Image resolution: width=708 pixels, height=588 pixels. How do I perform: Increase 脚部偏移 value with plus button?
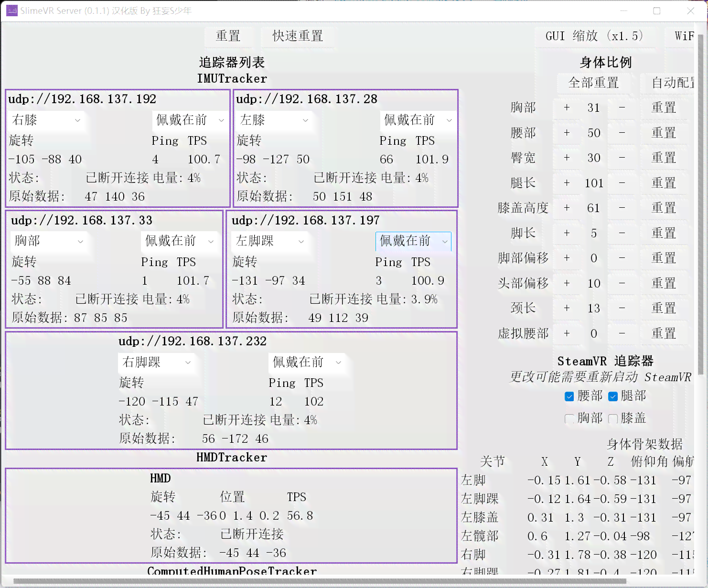567,258
